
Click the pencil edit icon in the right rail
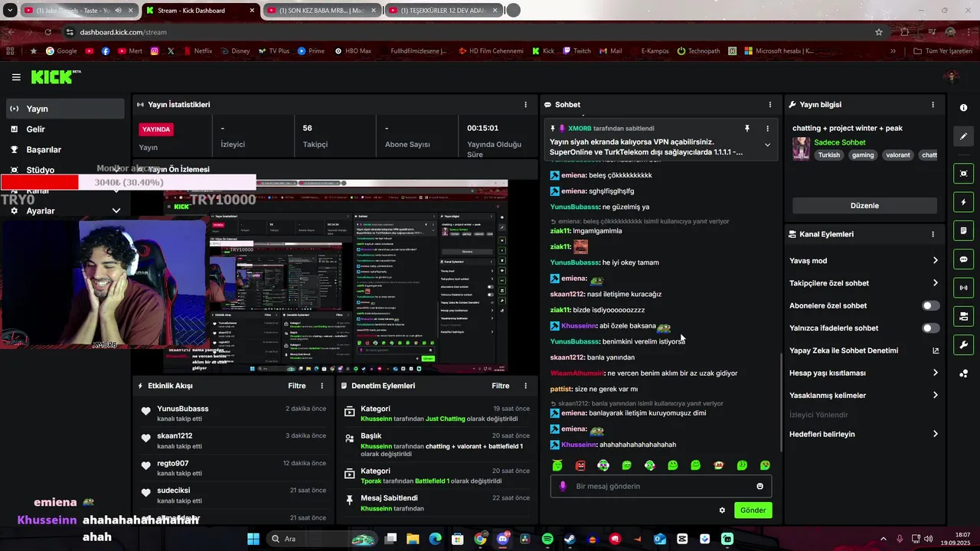pos(963,136)
